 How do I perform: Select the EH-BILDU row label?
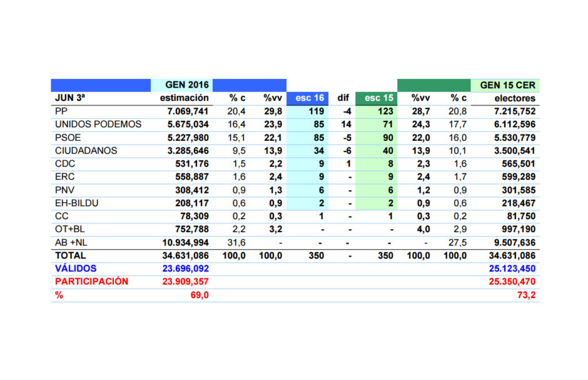(76, 203)
